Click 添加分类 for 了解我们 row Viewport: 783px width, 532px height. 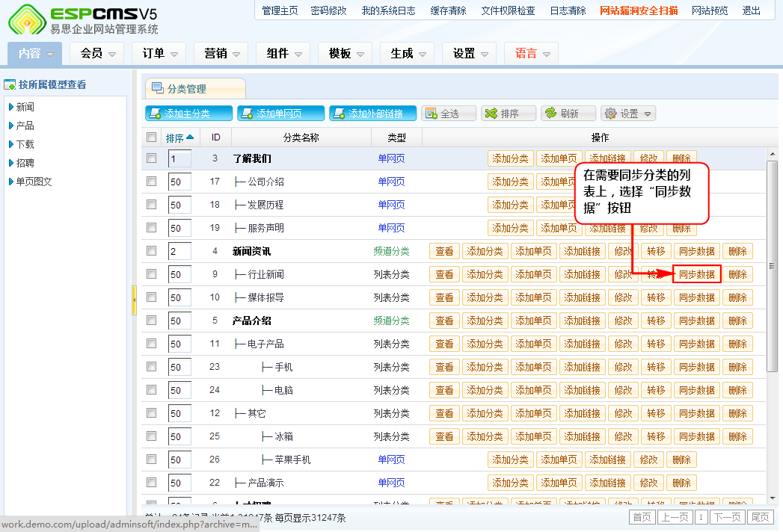pos(510,158)
